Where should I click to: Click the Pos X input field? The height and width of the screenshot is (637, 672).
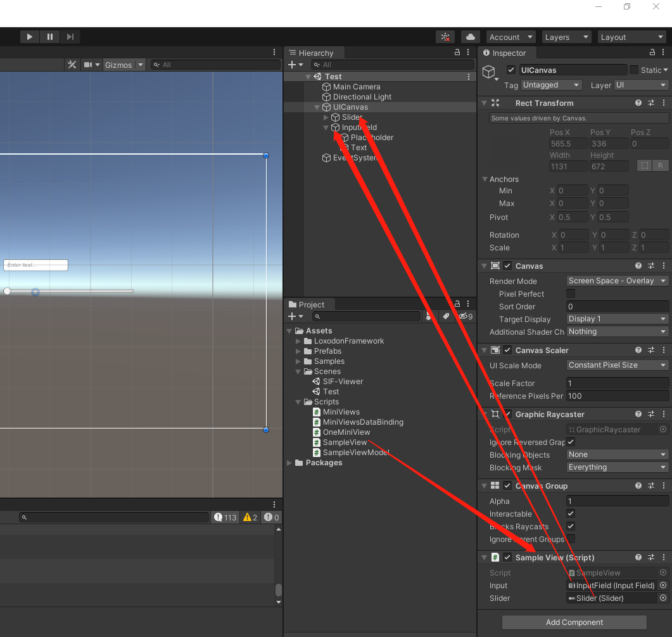(x=568, y=143)
